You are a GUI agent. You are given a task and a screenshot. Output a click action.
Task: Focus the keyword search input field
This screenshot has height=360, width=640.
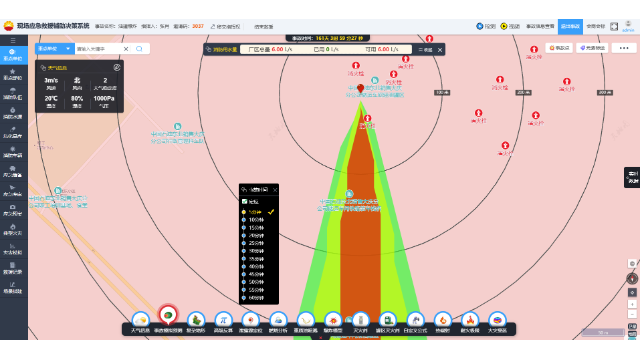point(98,49)
